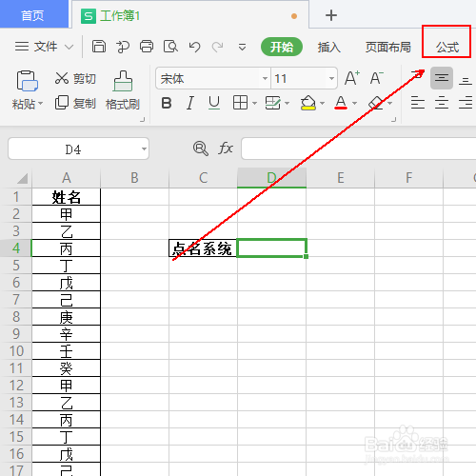476x476 pixels.
Task: Expand the Name Box dropdown arrow
Action: tap(144, 149)
